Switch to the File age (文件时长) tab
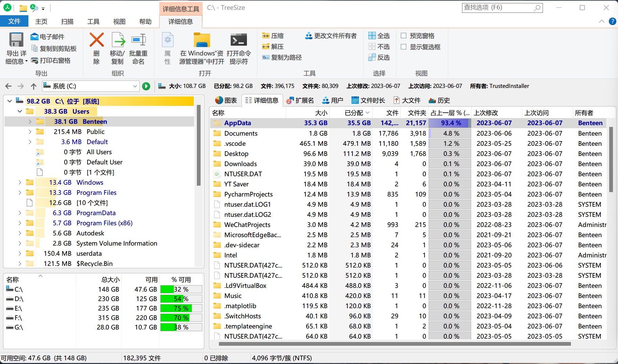Image resolution: width=618 pixels, height=364 pixels. [368, 100]
